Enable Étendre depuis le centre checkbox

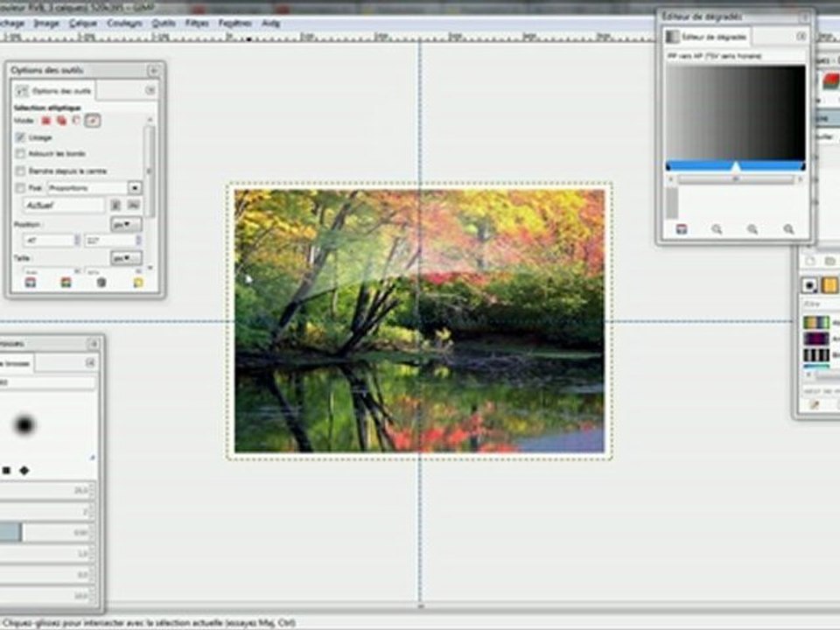click(20, 171)
